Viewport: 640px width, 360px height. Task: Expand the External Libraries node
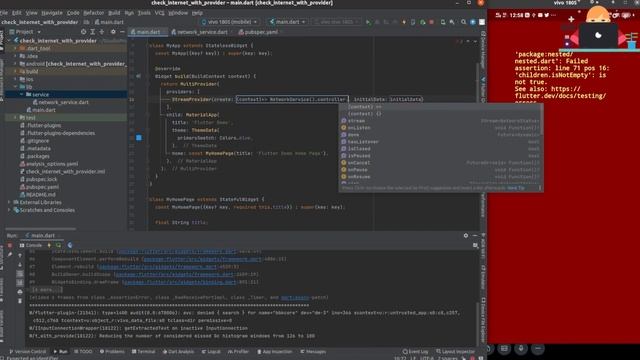pos(9,202)
